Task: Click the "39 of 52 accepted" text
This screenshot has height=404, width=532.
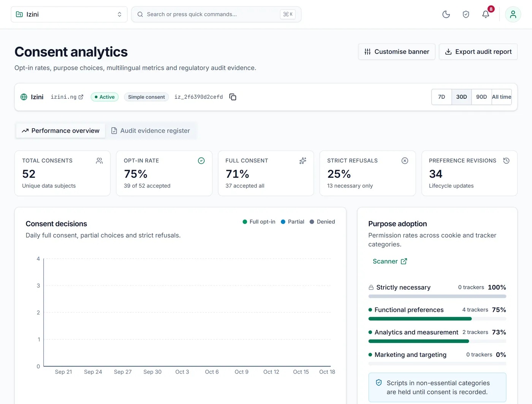Action: (x=147, y=186)
